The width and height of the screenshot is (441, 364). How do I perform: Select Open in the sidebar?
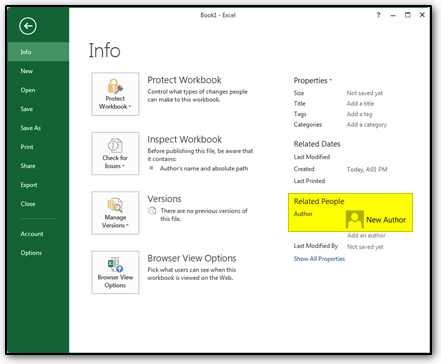pyautogui.click(x=38, y=90)
